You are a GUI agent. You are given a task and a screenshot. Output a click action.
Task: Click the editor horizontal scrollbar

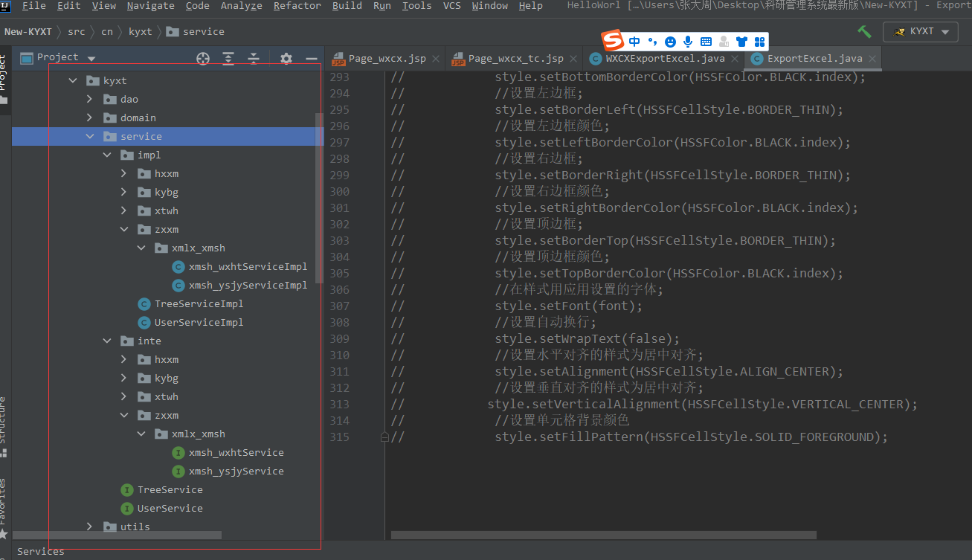603,535
